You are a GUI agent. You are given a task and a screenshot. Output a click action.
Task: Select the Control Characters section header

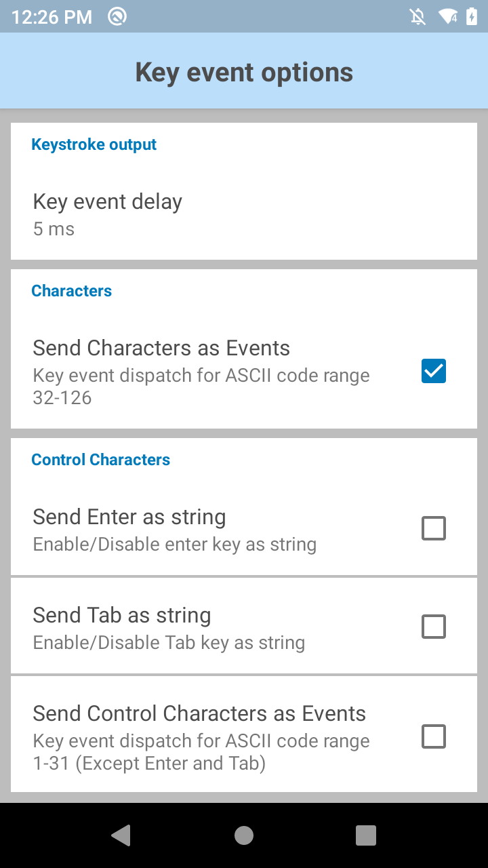(101, 460)
